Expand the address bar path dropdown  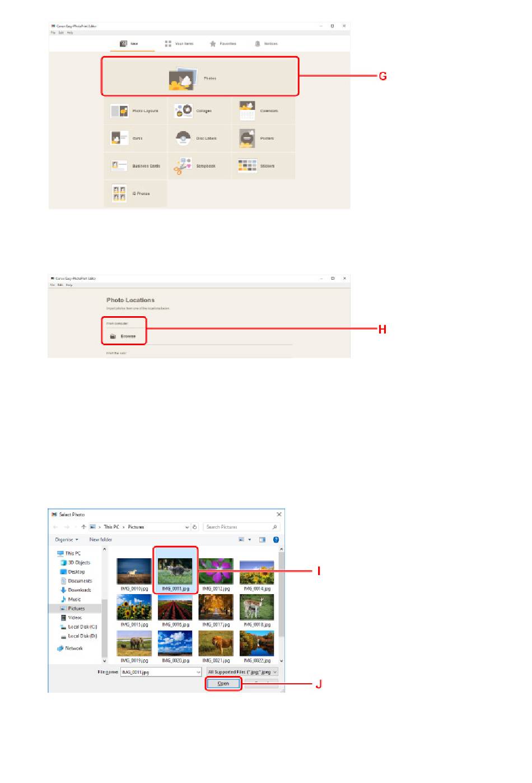point(187,527)
